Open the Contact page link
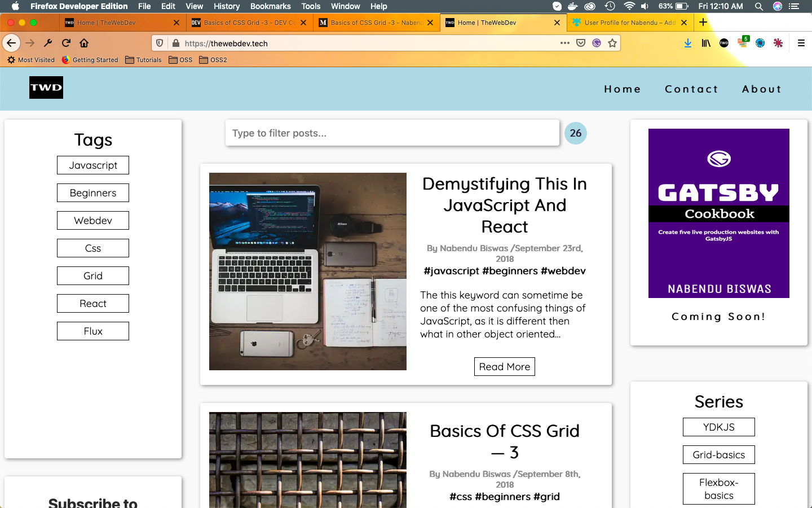 (x=692, y=89)
